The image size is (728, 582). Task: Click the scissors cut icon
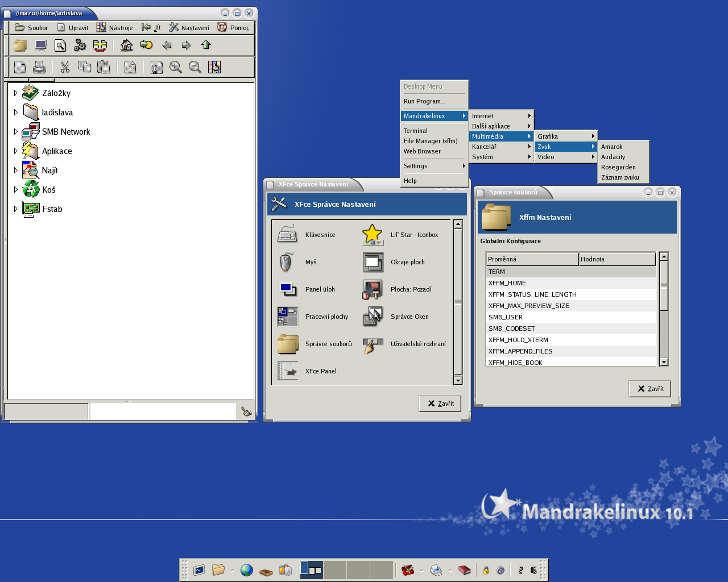[x=65, y=67]
